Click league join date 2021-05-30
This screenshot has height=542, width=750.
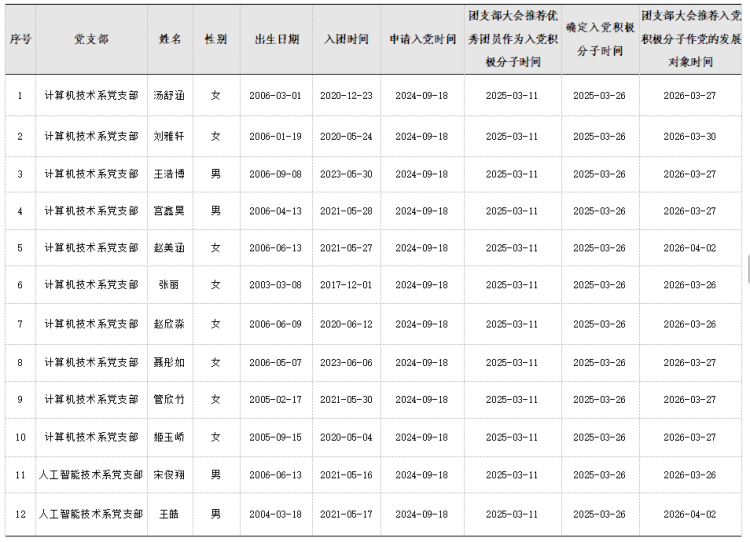click(x=346, y=399)
